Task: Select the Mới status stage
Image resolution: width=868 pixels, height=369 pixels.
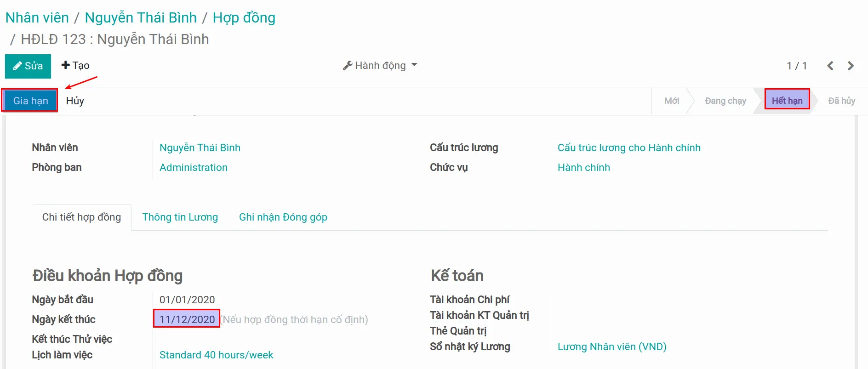Action: coord(671,101)
